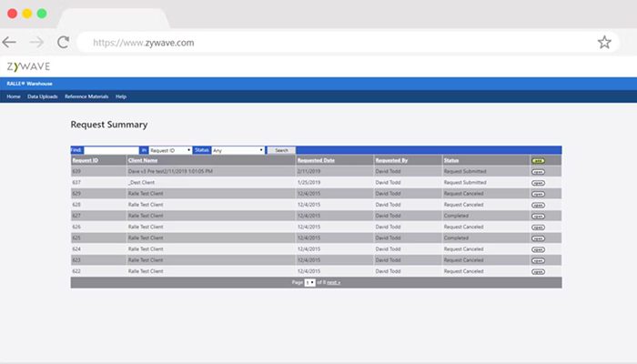Open request 629
The image size is (637, 364).
coord(539,194)
